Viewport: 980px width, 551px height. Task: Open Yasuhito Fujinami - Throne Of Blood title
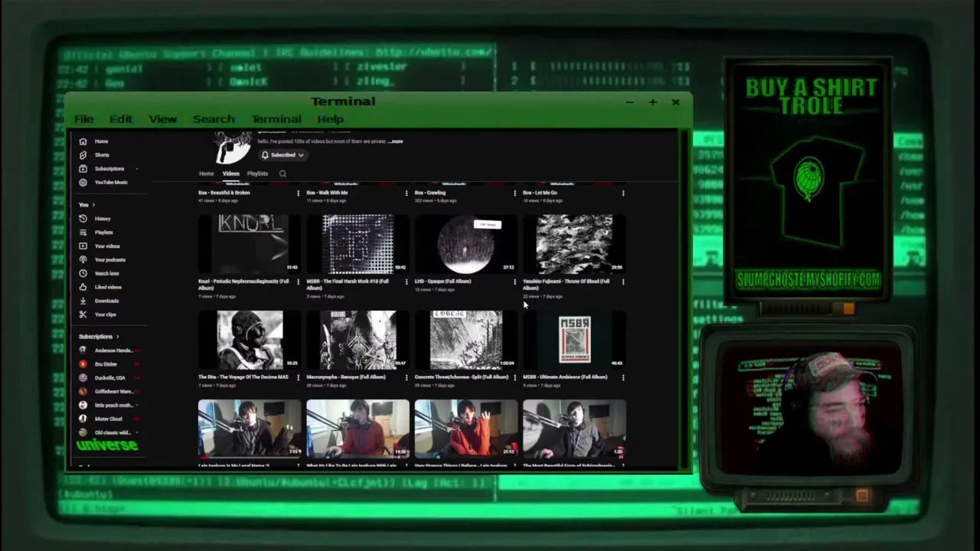coord(566,284)
